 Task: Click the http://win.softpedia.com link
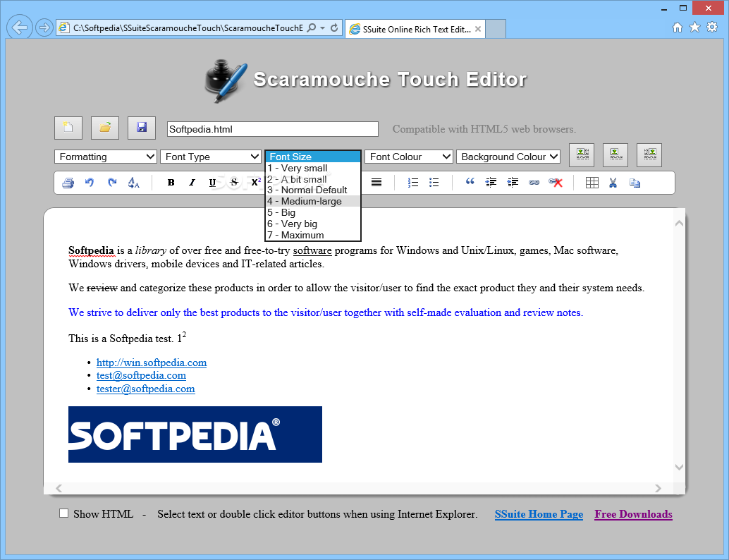click(152, 363)
